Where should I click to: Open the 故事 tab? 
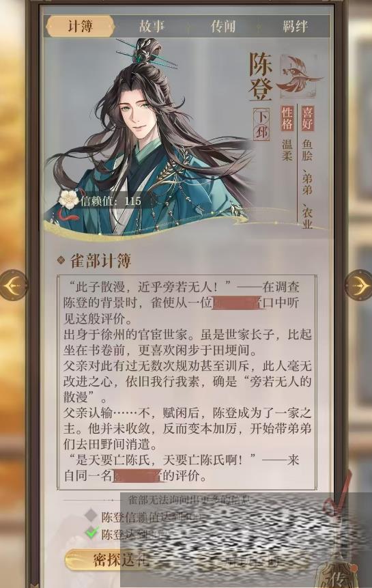(x=152, y=26)
